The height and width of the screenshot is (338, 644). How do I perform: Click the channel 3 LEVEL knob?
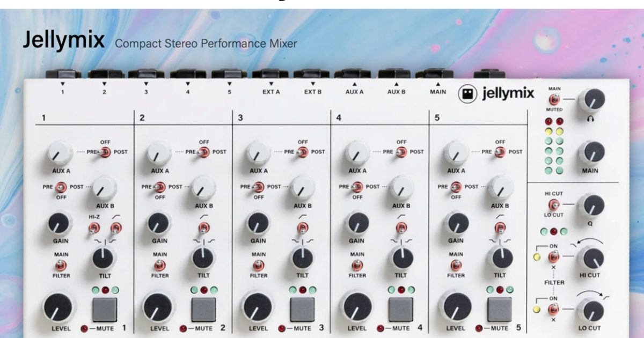click(258, 307)
